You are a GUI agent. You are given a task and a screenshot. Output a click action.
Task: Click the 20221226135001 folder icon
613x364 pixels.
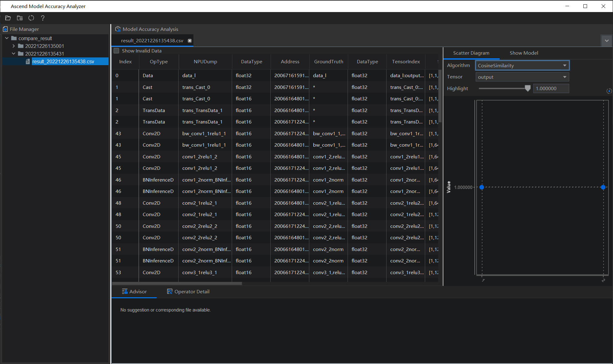(x=21, y=46)
